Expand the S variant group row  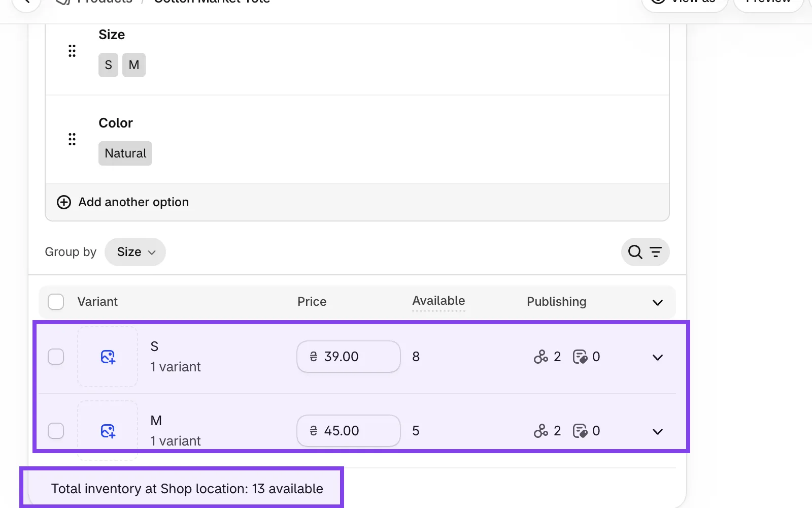[658, 357]
